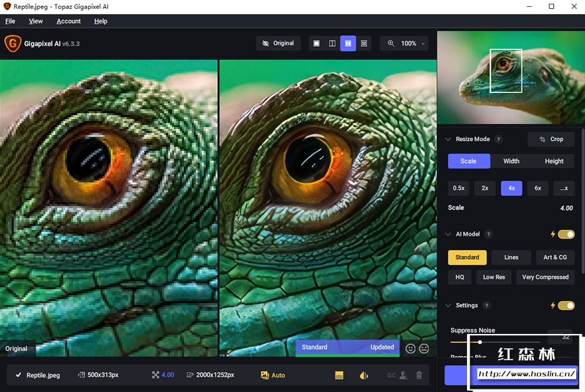Viewport: 585px width, 392px height.
Task: Click the right panel vertical scrollbar
Action: (x=583, y=202)
